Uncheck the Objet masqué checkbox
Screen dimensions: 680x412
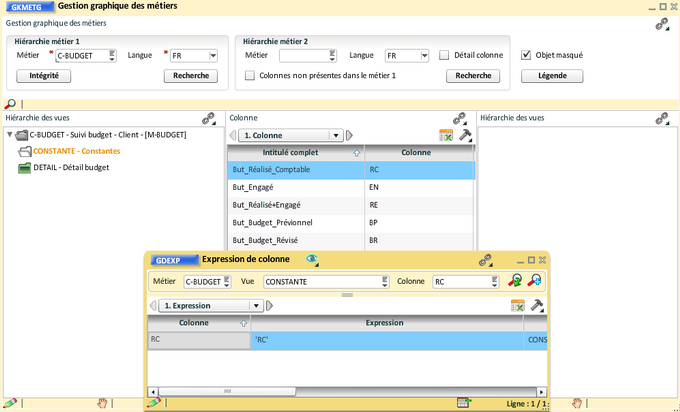pyautogui.click(x=527, y=55)
